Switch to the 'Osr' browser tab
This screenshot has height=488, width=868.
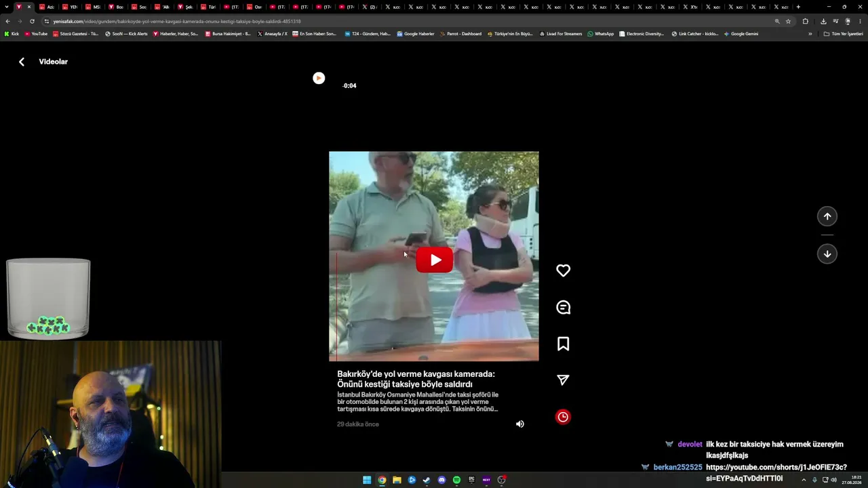tap(254, 7)
